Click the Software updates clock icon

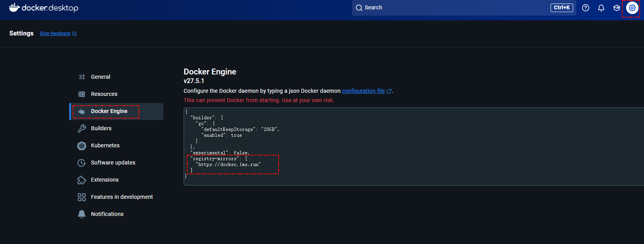tap(82, 163)
